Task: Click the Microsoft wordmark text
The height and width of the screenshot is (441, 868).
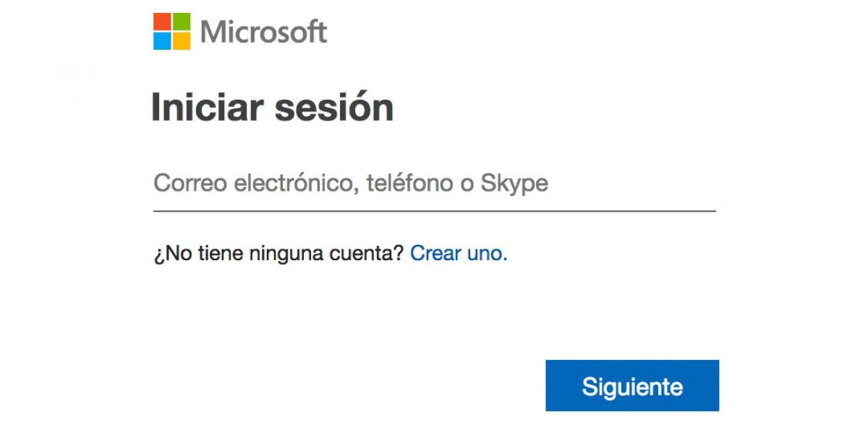Action: click(x=265, y=30)
